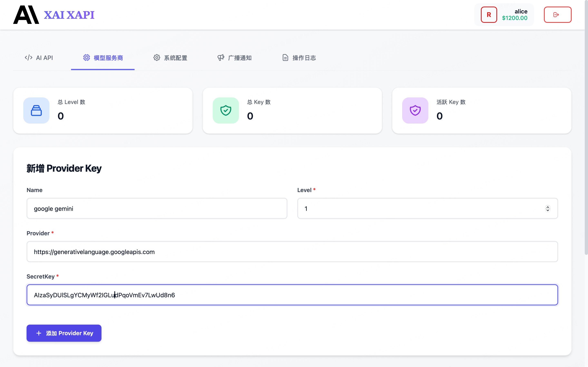Click the green total Key shield icon
The width and height of the screenshot is (588, 367).
click(226, 111)
